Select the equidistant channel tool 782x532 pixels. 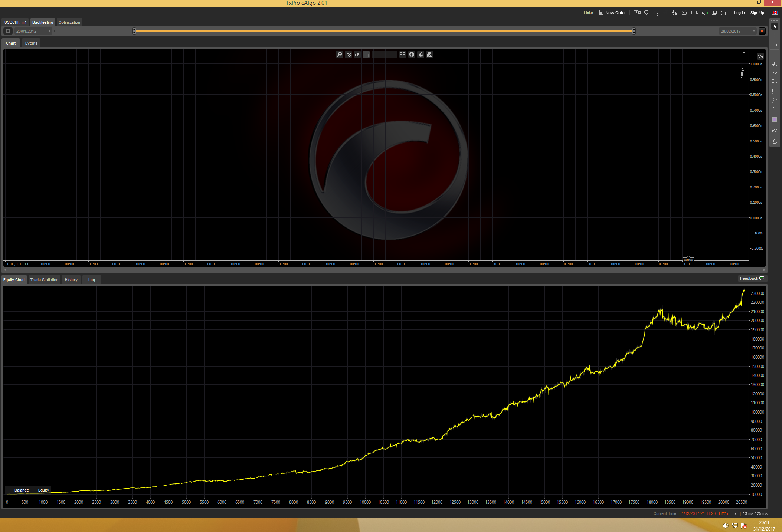(775, 64)
